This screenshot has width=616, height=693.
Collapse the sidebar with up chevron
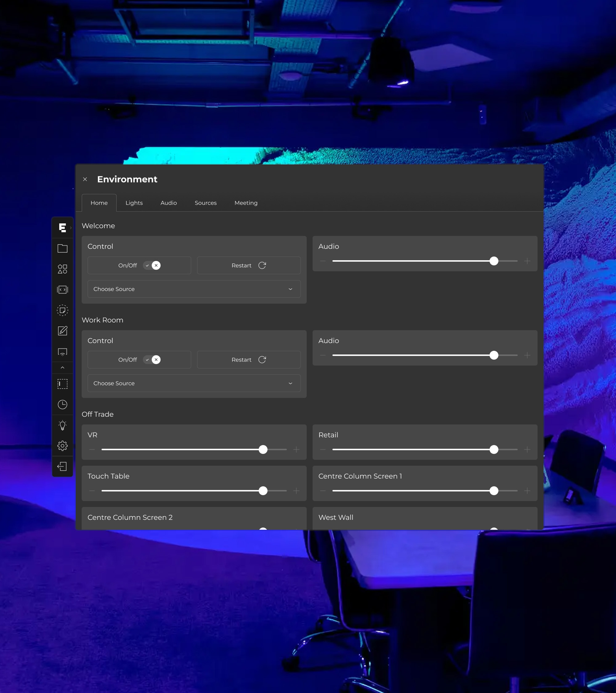pos(63,368)
